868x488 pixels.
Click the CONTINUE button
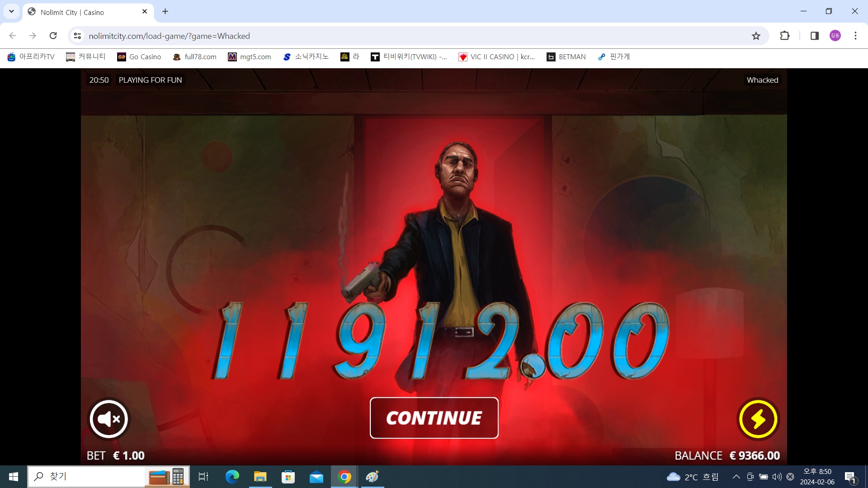pos(434,418)
